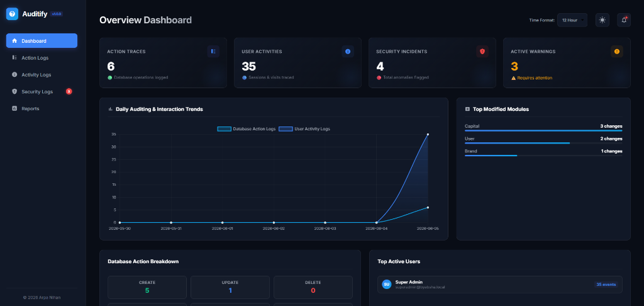Click the 'Sessions & visits traced' caption
The image size is (644, 306).
tap(271, 77)
